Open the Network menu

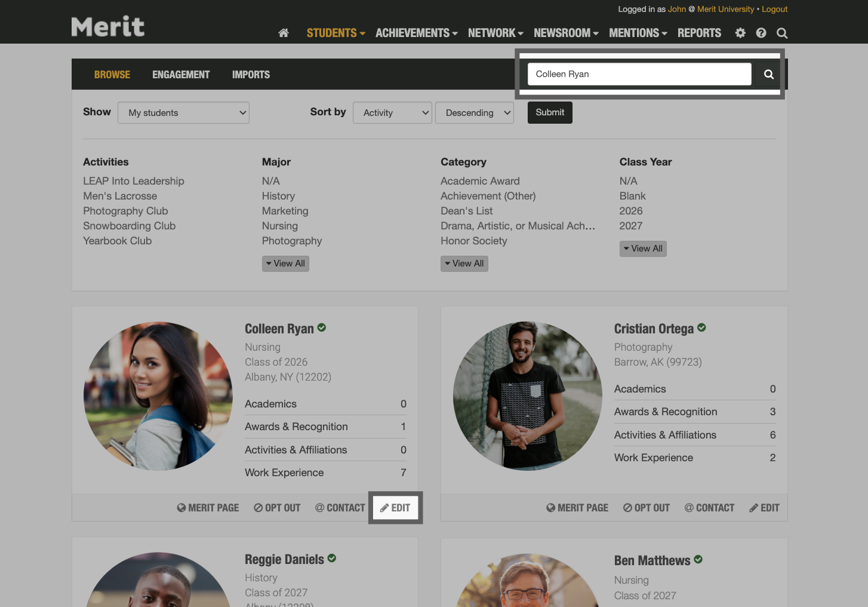point(495,33)
